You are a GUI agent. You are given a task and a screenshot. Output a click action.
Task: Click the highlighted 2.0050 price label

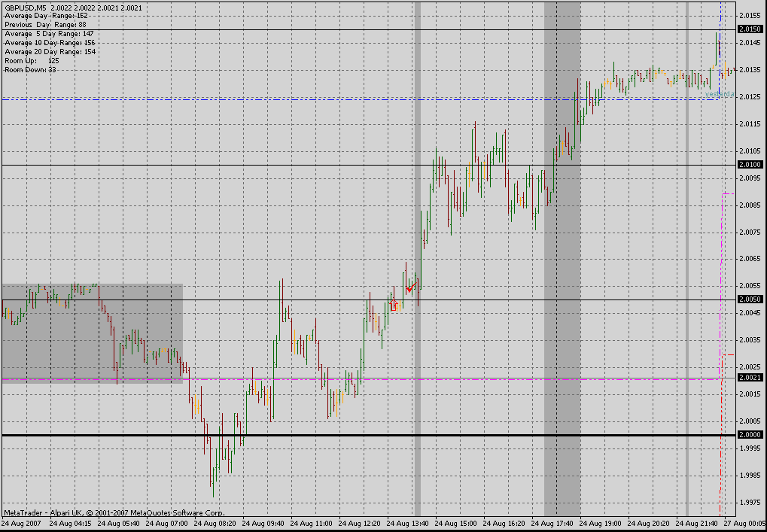750,299
